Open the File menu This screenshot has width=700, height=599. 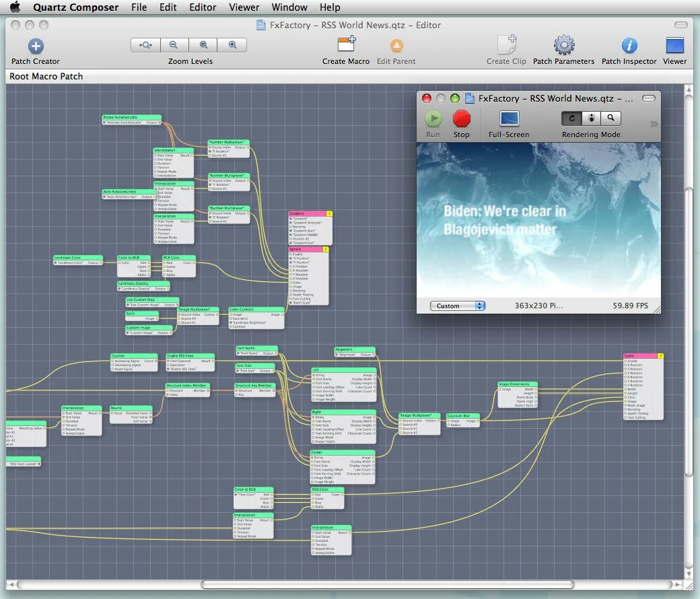pos(139,7)
